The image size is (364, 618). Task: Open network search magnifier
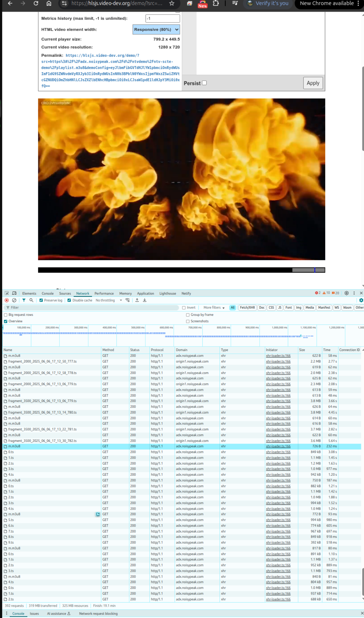tap(31, 300)
